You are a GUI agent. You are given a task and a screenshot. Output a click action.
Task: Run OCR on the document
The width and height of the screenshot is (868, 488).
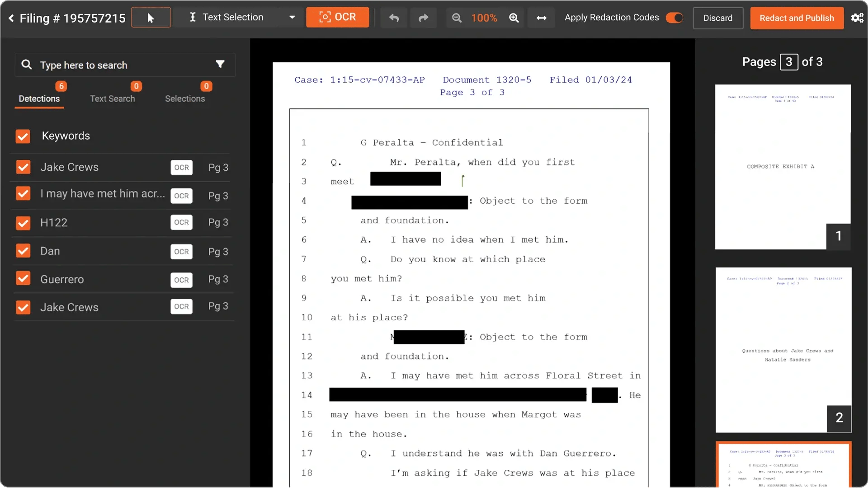337,17
